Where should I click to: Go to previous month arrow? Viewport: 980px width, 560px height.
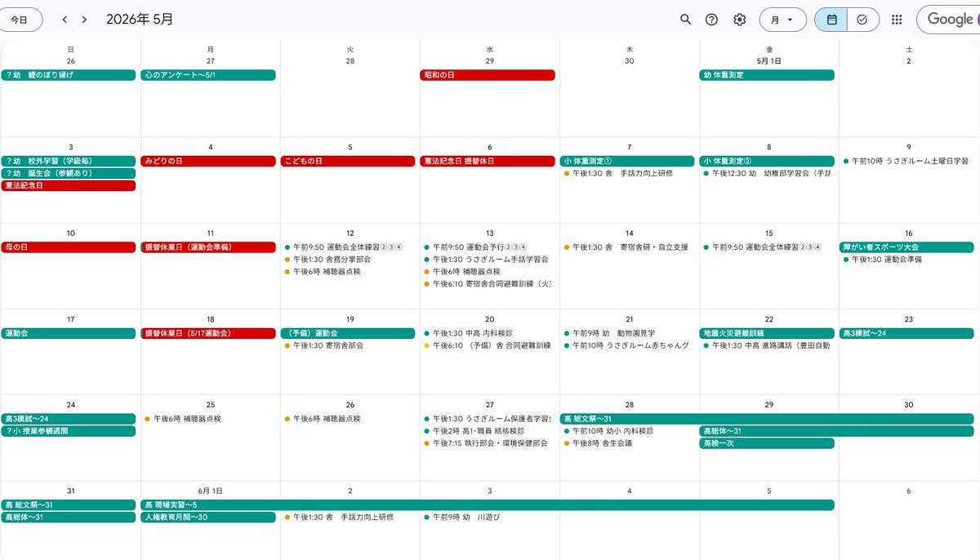point(65,20)
